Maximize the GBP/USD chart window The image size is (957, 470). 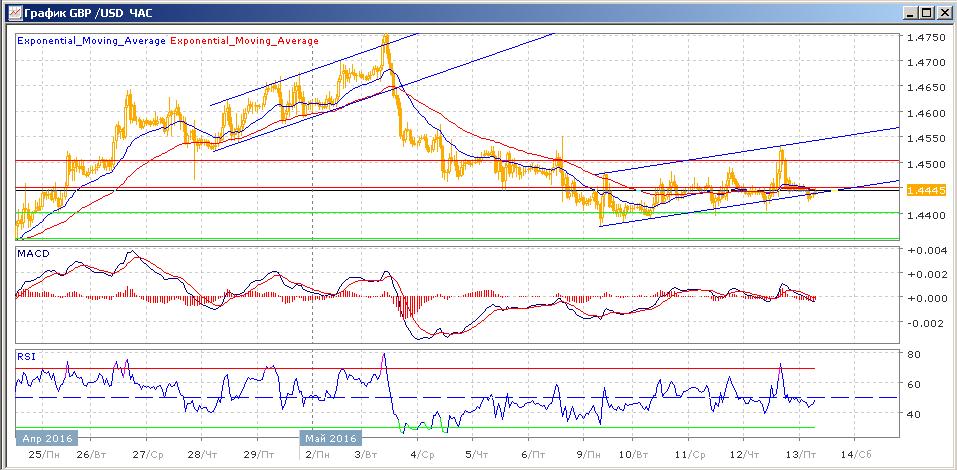[927, 12]
